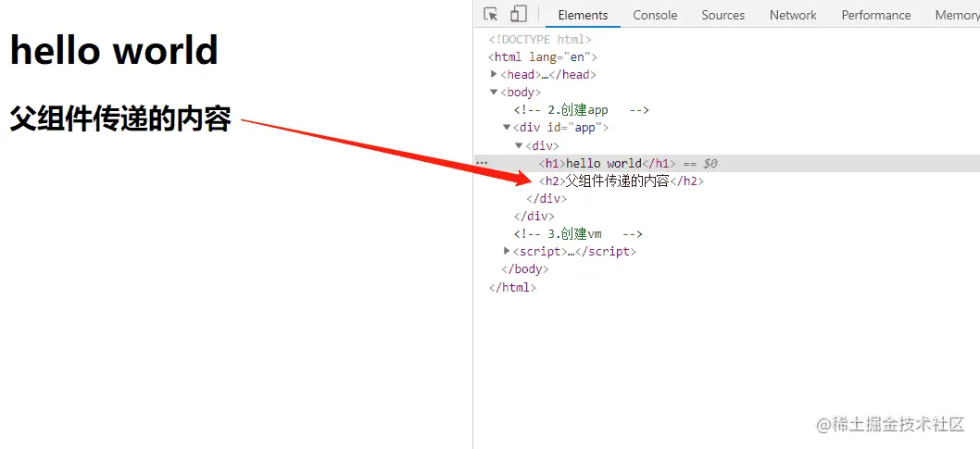Click the 父组件传递的内容 page subheading
The width and height of the screenshot is (980, 449).
(x=120, y=118)
